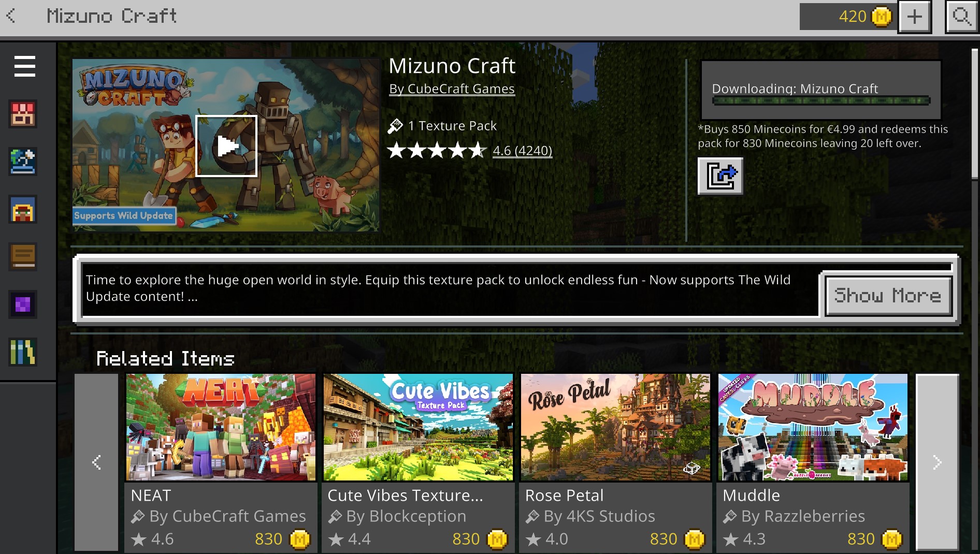Open the globe worlds category icon
Image resolution: width=980 pixels, height=554 pixels.
coord(23,162)
